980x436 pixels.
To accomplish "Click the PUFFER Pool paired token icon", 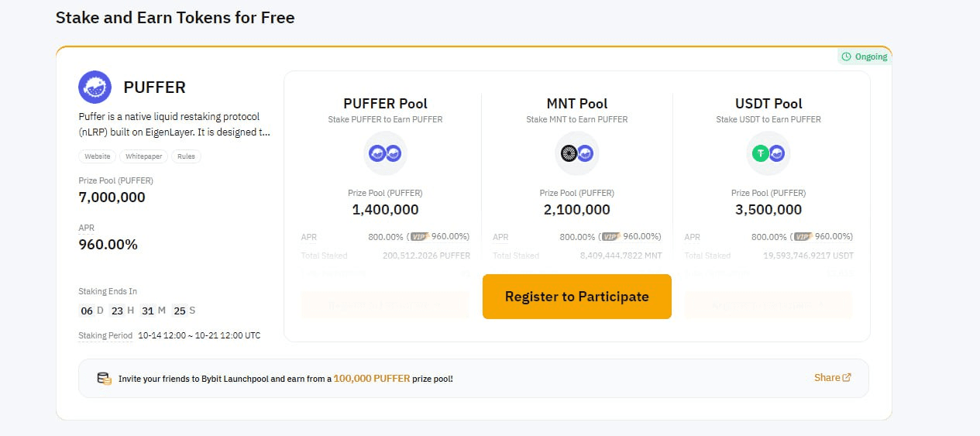I will pos(385,153).
